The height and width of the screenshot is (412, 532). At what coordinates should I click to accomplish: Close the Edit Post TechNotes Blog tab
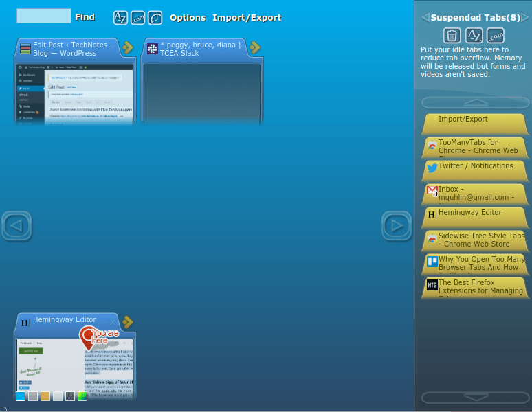[113, 47]
